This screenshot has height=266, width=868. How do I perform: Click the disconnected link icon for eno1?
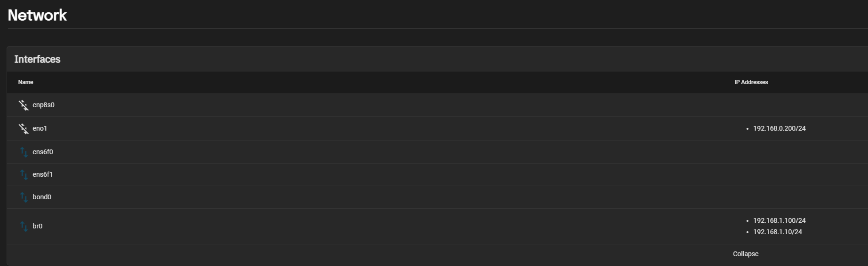24,128
